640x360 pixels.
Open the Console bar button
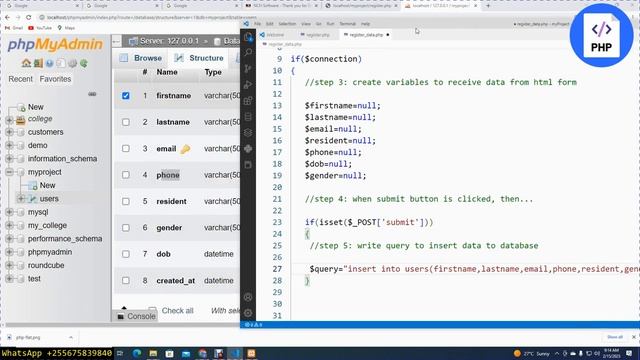[136, 316]
